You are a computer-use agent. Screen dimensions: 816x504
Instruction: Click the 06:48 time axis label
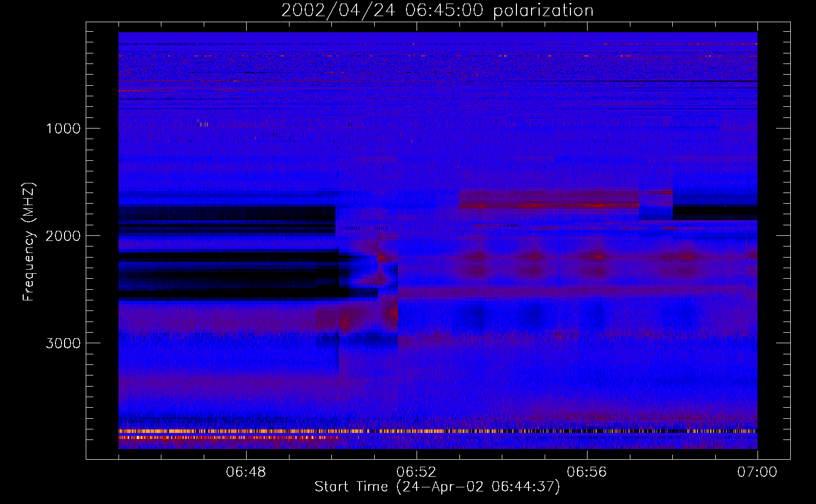[246, 472]
